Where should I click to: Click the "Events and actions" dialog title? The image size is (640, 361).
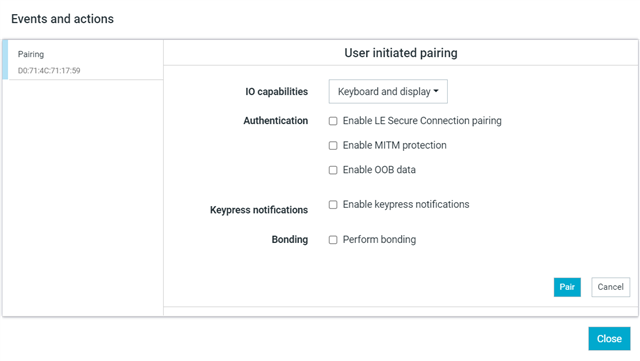click(62, 19)
